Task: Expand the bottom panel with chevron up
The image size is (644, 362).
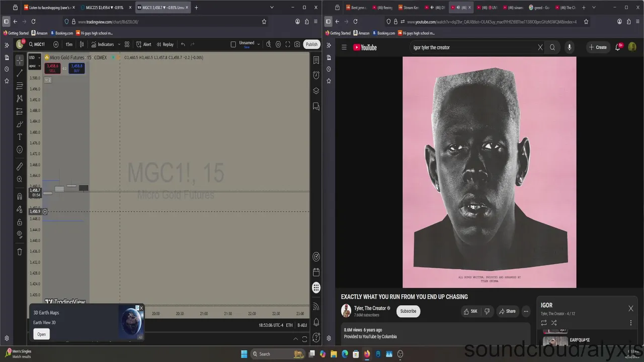Action: pos(295,339)
